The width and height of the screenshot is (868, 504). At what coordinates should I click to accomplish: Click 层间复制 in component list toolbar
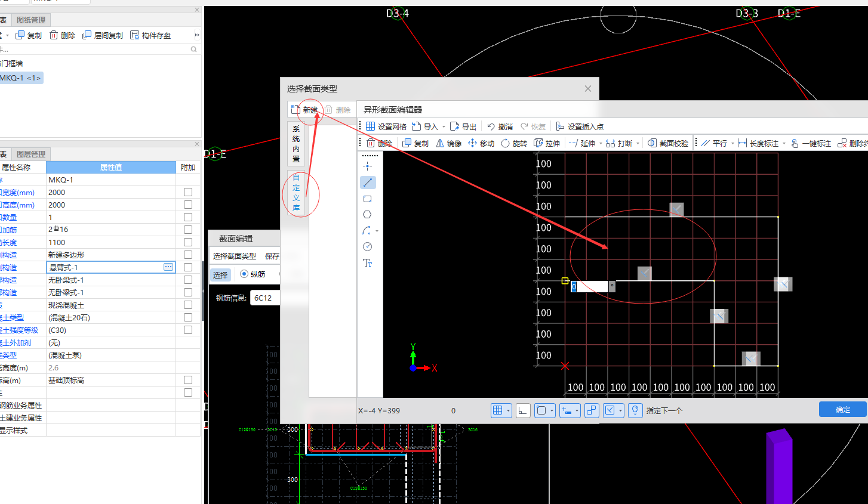pos(103,35)
